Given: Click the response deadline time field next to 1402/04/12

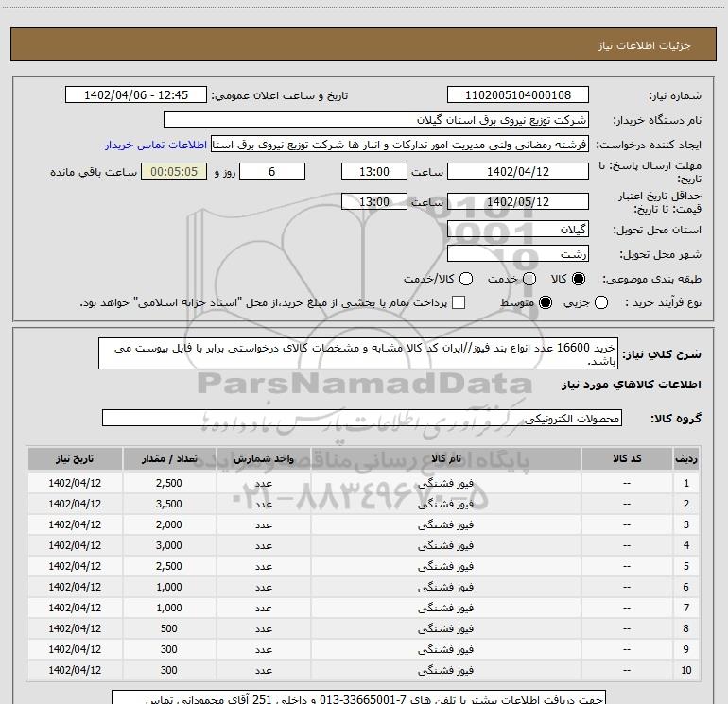Looking at the screenshot, I should pos(374,171).
